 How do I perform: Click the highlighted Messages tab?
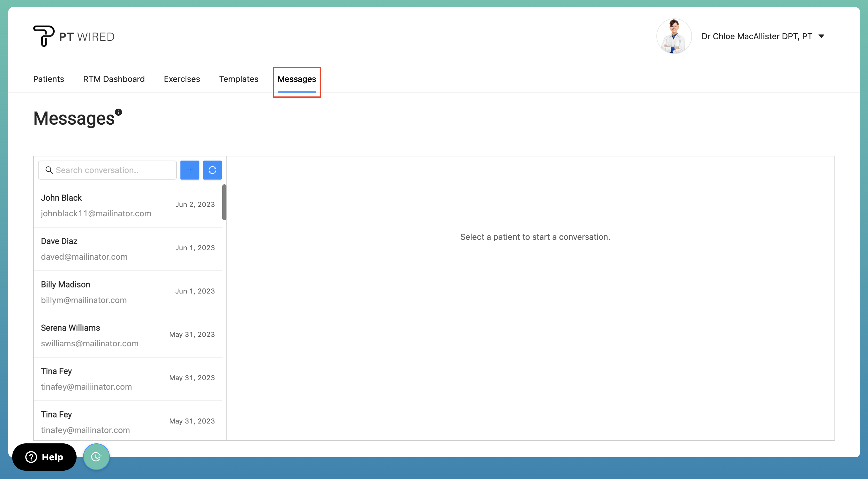[296, 79]
